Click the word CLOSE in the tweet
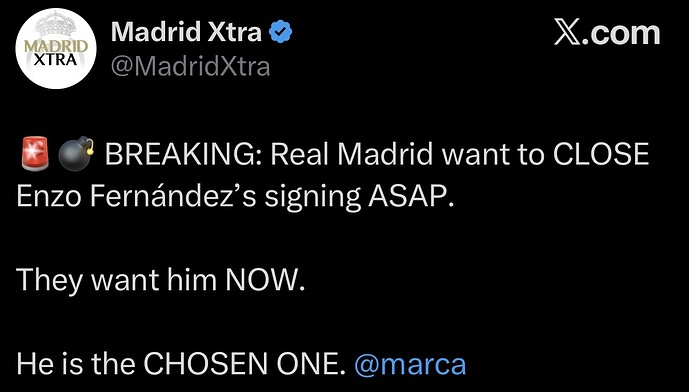The height and width of the screenshot is (392, 689). pos(601,154)
